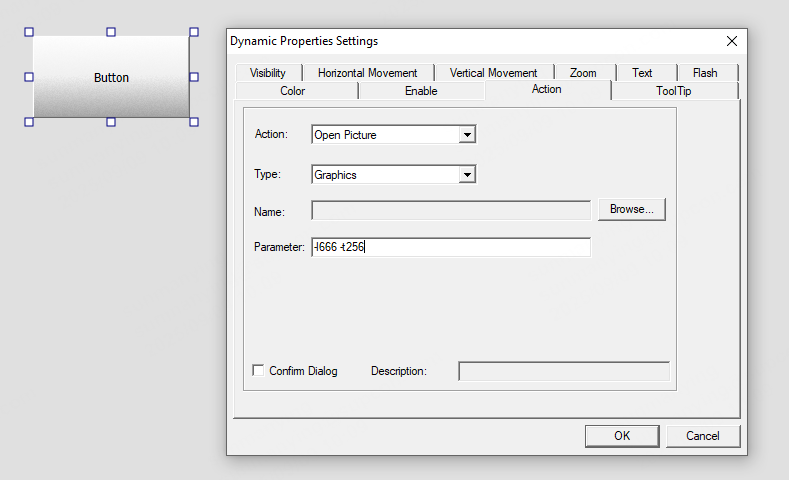The width and height of the screenshot is (789, 480).
Task: Confirm settings with OK button
Action: 622,436
